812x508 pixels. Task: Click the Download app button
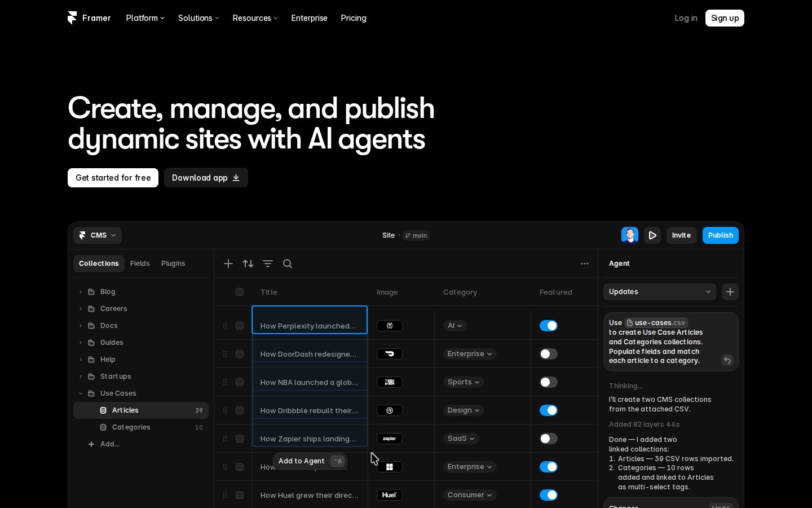pyautogui.click(x=206, y=178)
